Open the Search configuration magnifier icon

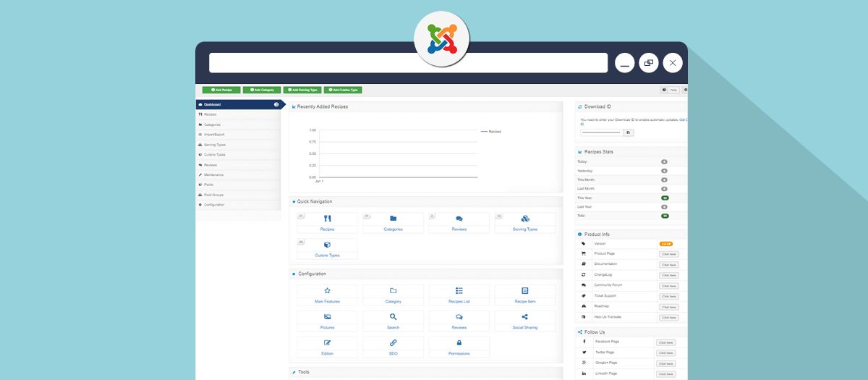(393, 317)
